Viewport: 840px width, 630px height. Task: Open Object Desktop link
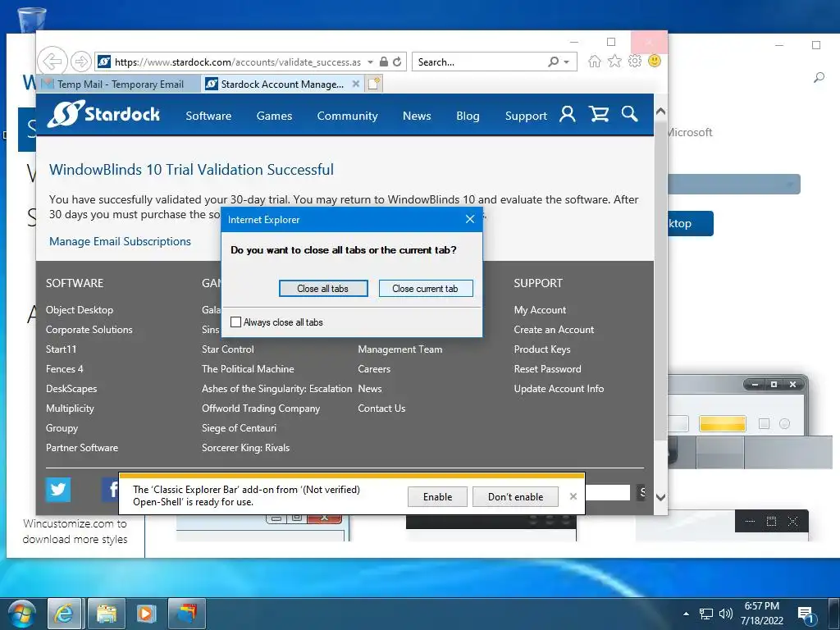point(80,309)
